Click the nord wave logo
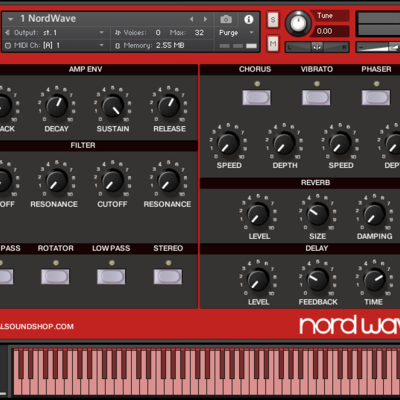This screenshot has width=400, height=400. pos(349,325)
